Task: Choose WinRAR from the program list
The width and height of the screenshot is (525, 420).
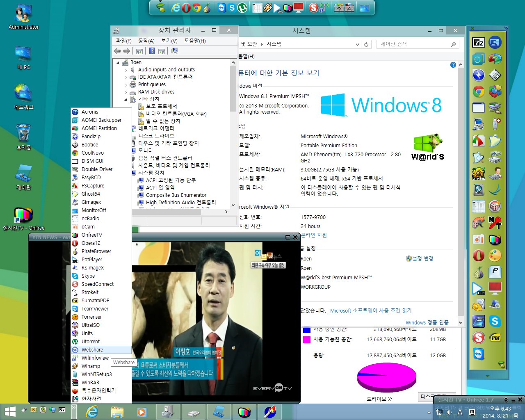Action: [101, 383]
